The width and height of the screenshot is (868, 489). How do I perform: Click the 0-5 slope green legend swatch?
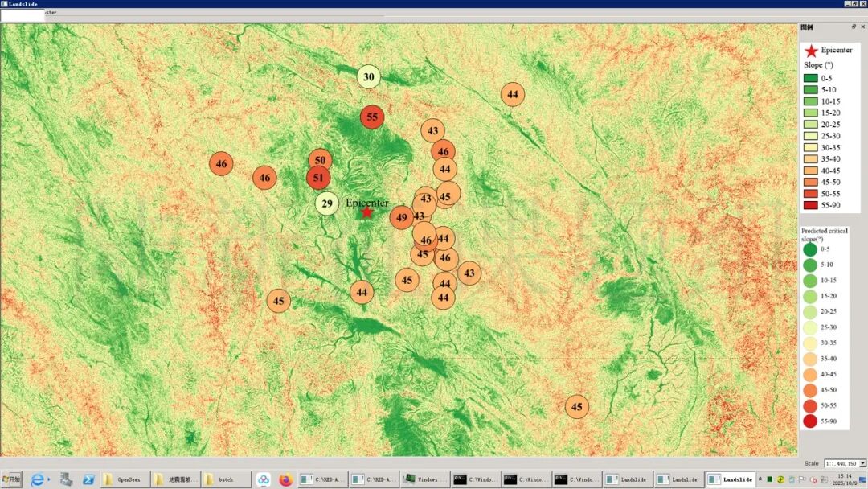pos(810,78)
